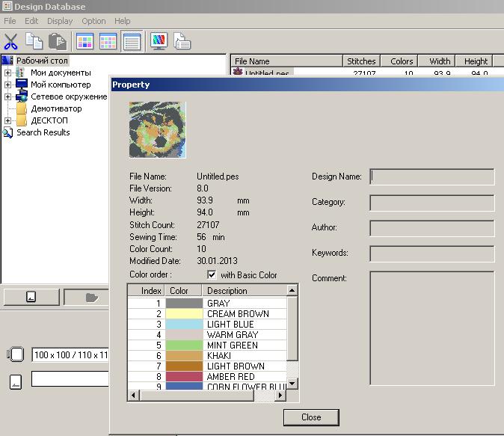Select Search Results in the folder tree
This screenshot has width=504, height=436.
43,132
